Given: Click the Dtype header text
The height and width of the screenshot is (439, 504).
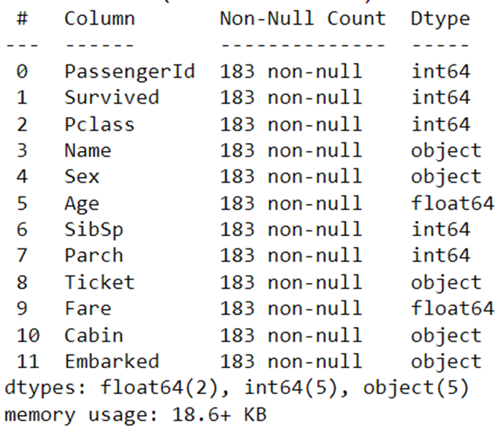Looking at the screenshot, I should coord(440,19).
